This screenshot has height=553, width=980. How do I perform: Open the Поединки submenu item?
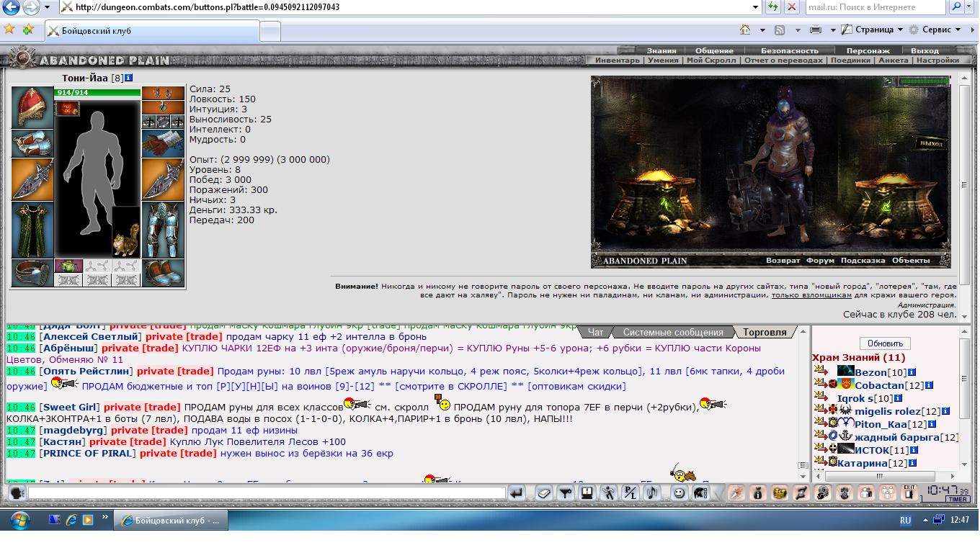pos(850,60)
